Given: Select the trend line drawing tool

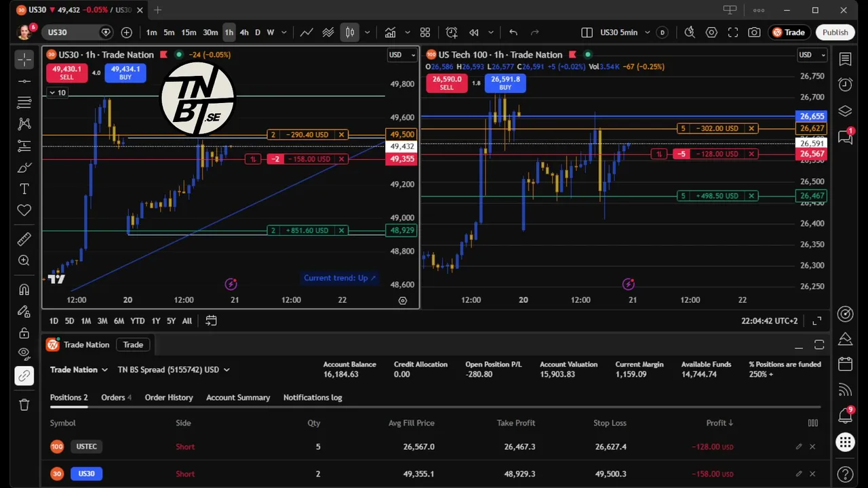Looking at the screenshot, I should 24,81.
